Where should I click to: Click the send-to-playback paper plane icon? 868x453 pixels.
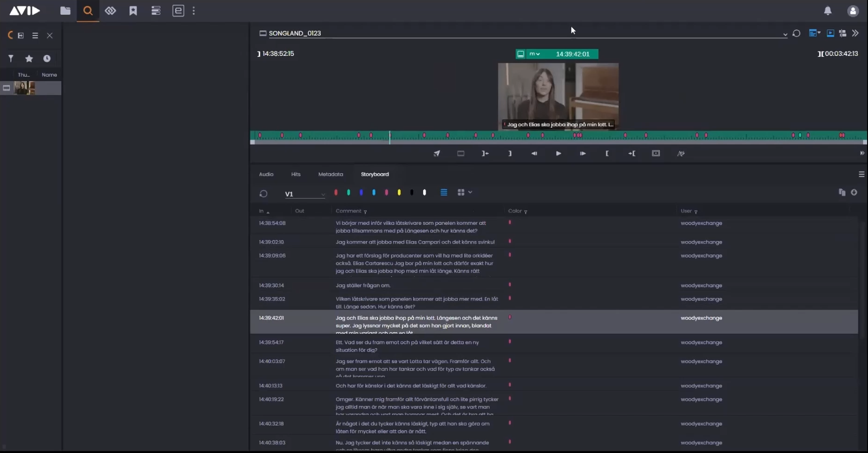pyautogui.click(x=437, y=153)
